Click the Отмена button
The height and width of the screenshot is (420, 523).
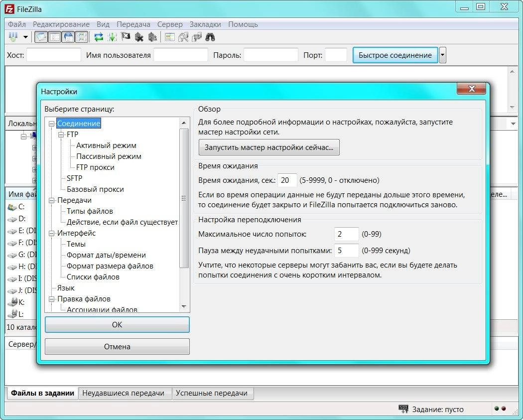click(x=117, y=347)
